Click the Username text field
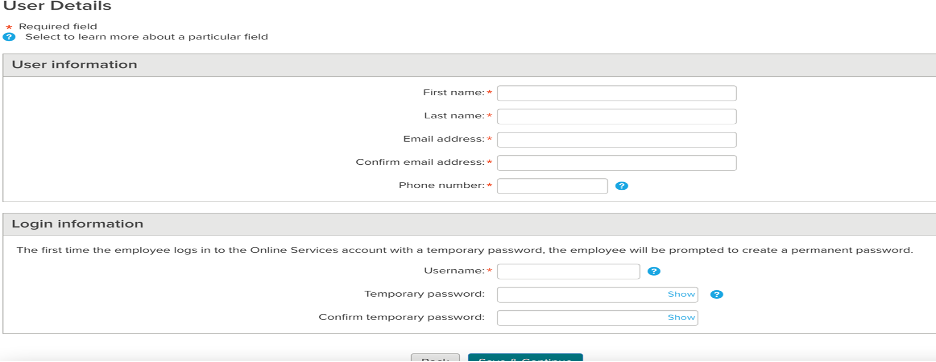This screenshot has height=362, width=936. pos(568,271)
